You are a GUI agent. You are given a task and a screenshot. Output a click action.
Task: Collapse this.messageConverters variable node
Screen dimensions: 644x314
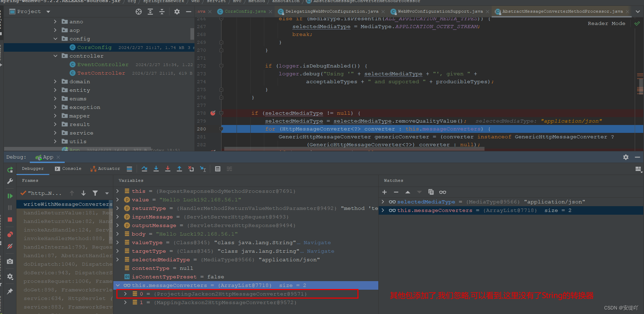pos(118,285)
